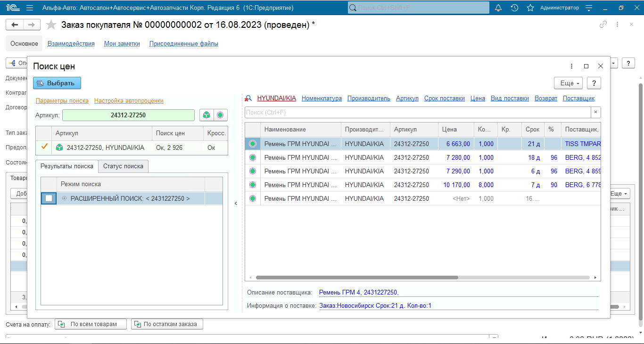Sort by Цена column header
The image size is (644, 344).
pos(456,129)
